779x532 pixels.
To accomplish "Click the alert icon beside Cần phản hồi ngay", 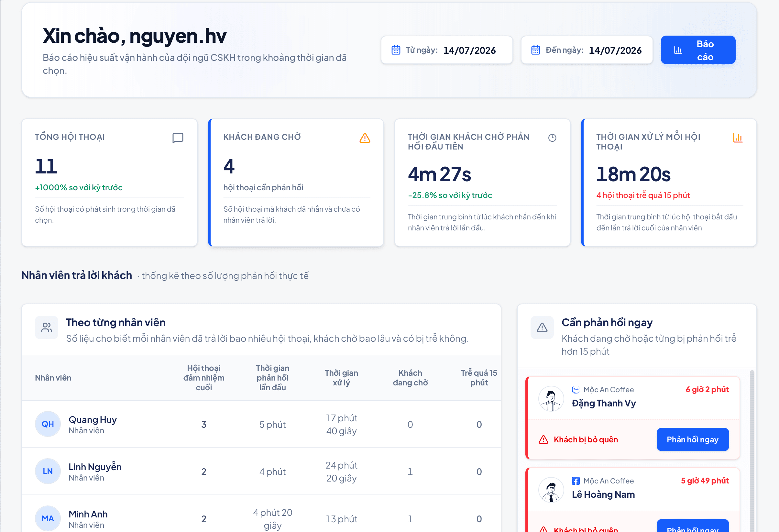I will 542,327.
